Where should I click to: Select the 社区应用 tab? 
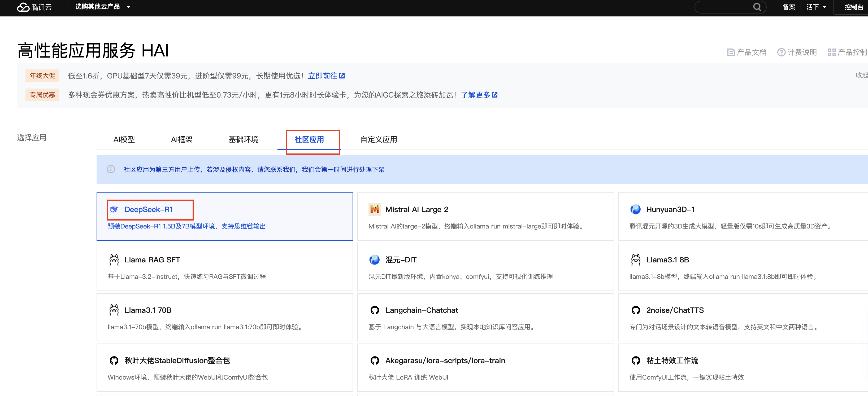[x=309, y=139]
